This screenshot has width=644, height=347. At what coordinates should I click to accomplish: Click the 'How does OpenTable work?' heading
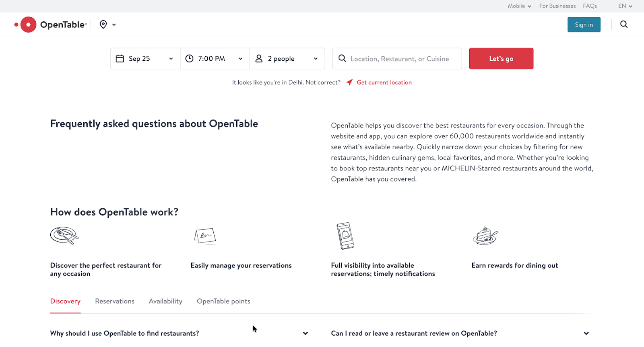[x=114, y=212]
